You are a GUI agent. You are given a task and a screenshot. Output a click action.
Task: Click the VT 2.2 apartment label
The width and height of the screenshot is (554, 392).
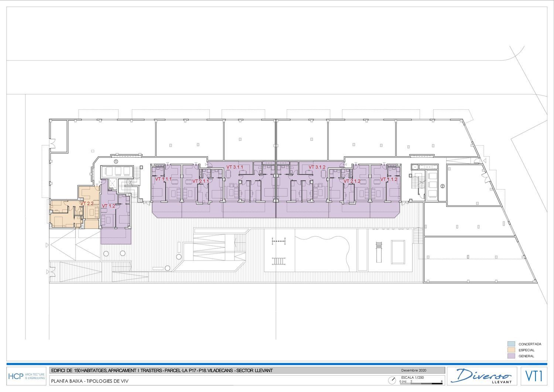click(87, 204)
